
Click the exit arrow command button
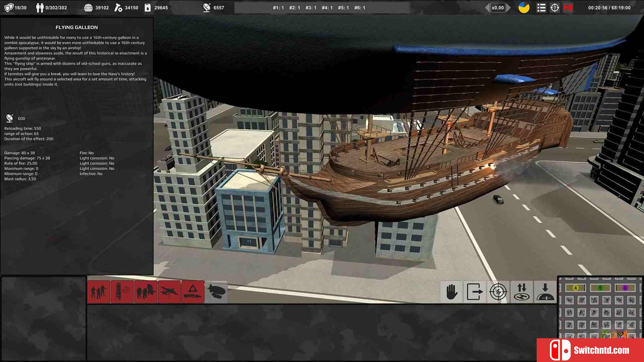[x=475, y=292]
